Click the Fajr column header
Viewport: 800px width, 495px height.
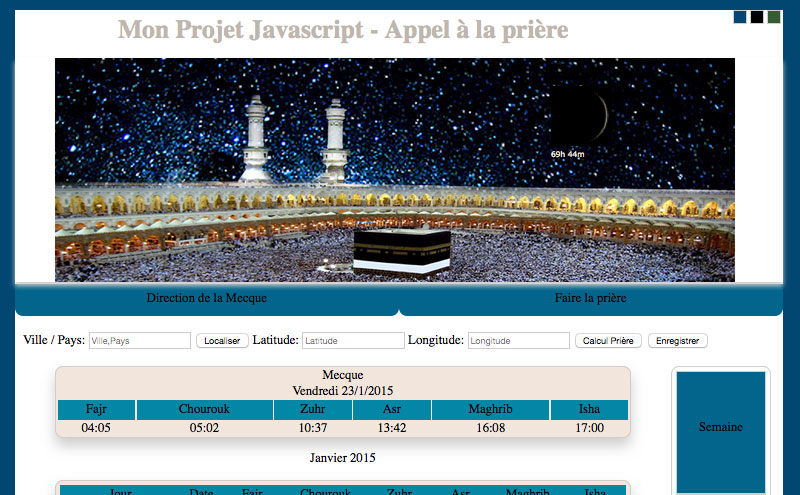(96, 410)
